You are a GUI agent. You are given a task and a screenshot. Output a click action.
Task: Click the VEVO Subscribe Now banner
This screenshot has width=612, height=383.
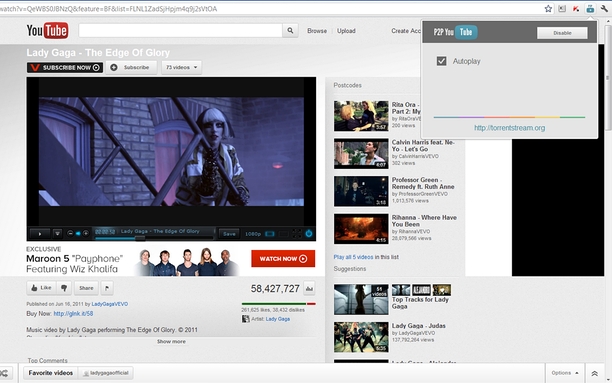coord(65,68)
